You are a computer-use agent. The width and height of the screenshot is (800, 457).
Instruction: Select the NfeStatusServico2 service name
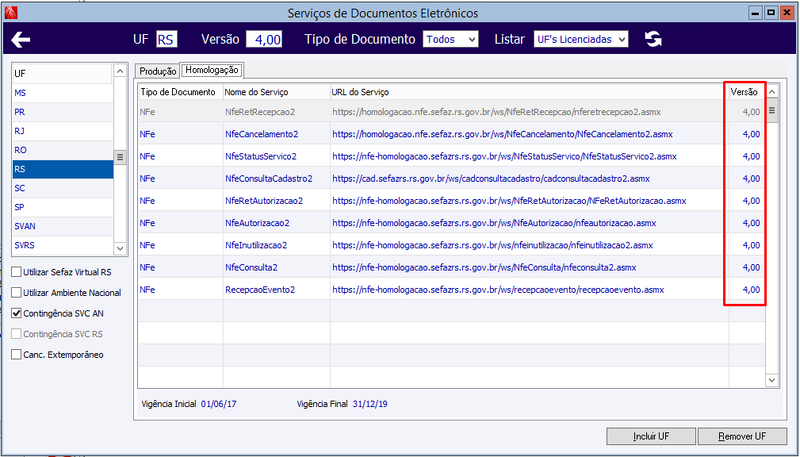pos(261,157)
